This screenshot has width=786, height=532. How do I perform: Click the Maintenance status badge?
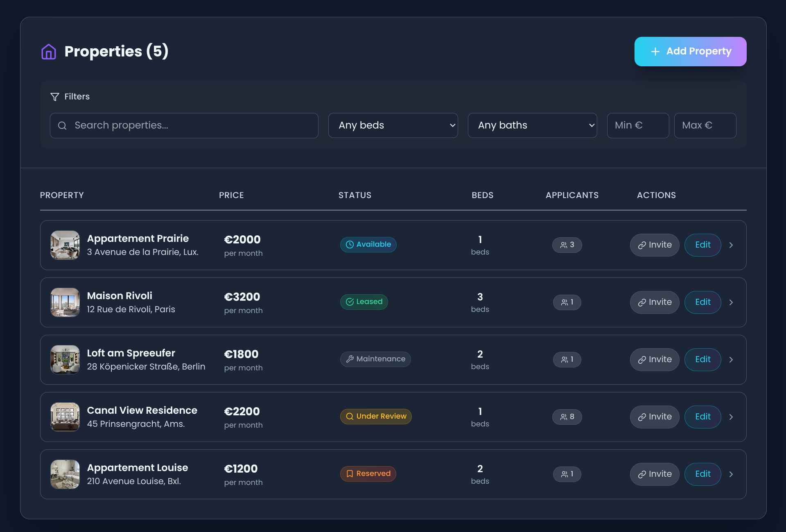[x=375, y=359]
